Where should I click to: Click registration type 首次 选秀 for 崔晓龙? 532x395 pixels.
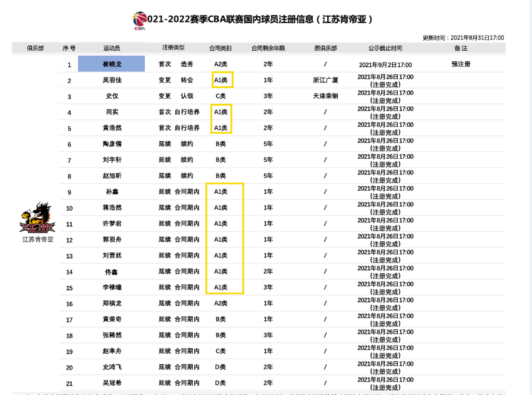[x=175, y=64]
